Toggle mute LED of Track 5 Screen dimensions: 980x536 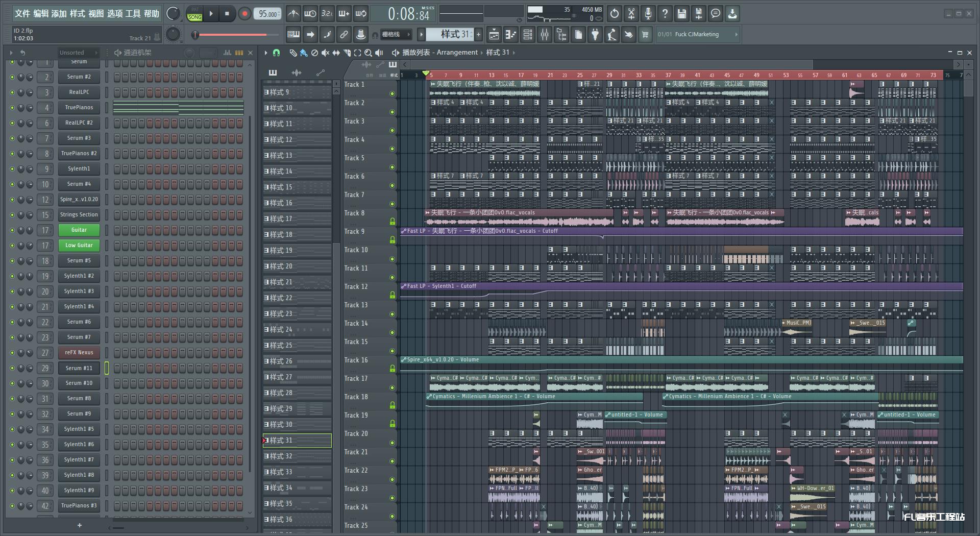click(x=392, y=167)
